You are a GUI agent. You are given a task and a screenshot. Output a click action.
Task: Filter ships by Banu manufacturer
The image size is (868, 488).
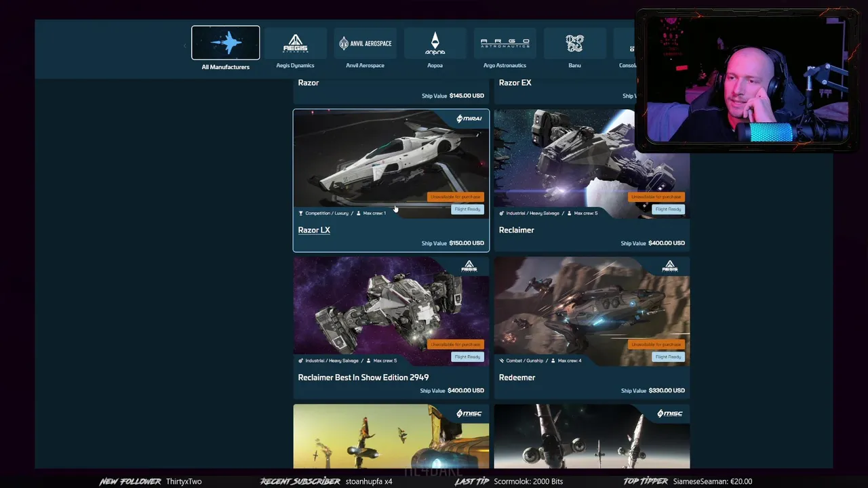click(x=574, y=49)
